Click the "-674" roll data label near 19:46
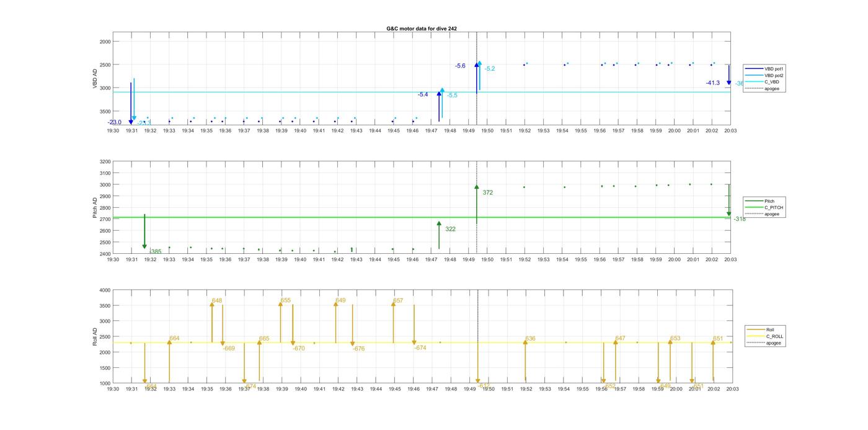 point(420,348)
